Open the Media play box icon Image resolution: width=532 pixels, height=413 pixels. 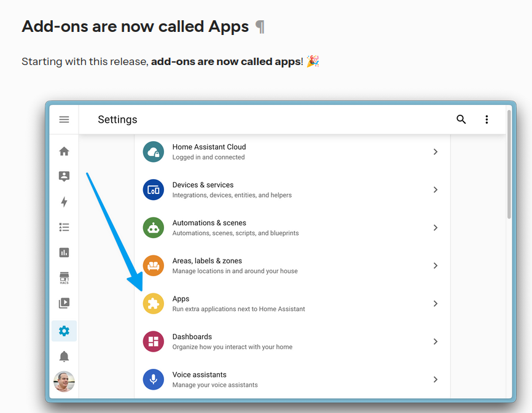click(x=64, y=303)
